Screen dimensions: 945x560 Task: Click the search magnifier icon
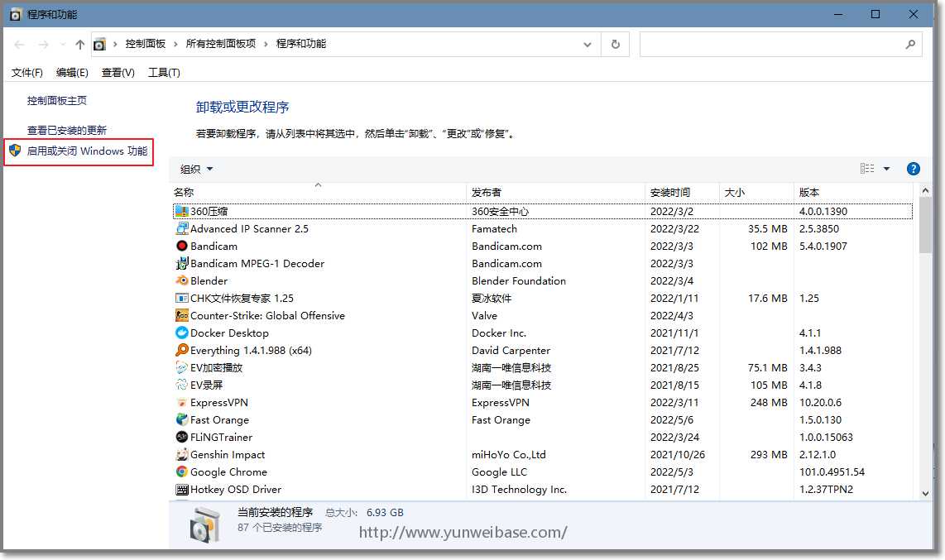pos(910,44)
